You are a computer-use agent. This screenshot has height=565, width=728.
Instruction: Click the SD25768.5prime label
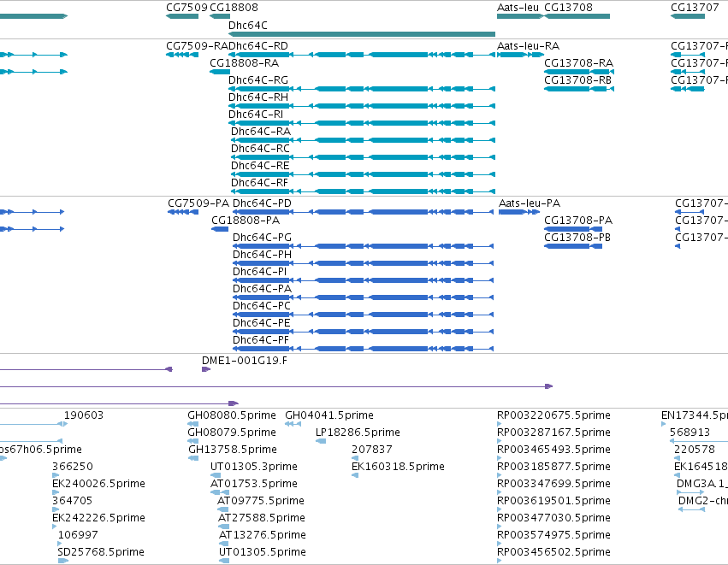[x=101, y=553]
